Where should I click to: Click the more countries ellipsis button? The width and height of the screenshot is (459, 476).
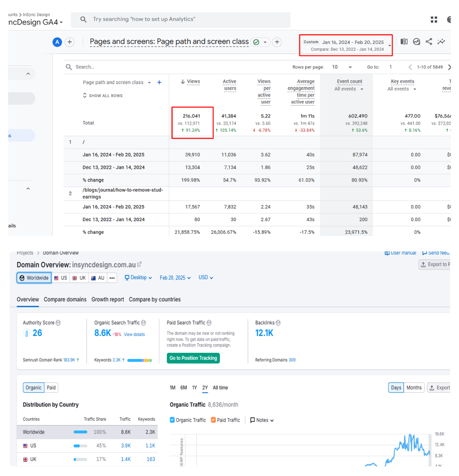[x=112, y=278]
